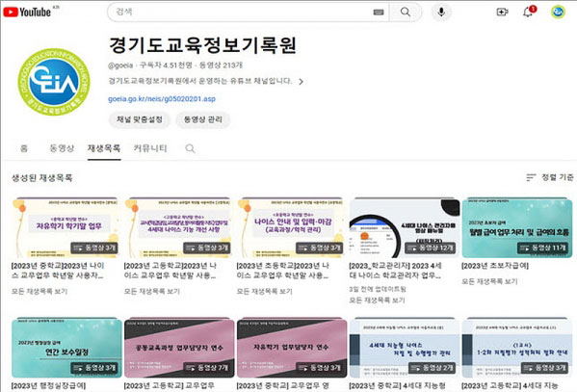Click the 채널 맞춤설정 button

tap(140, 119)
